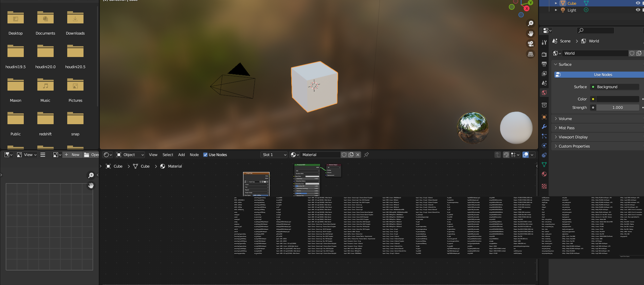
Task: Open the Material properties tab
Action: (x=544, y=174)
